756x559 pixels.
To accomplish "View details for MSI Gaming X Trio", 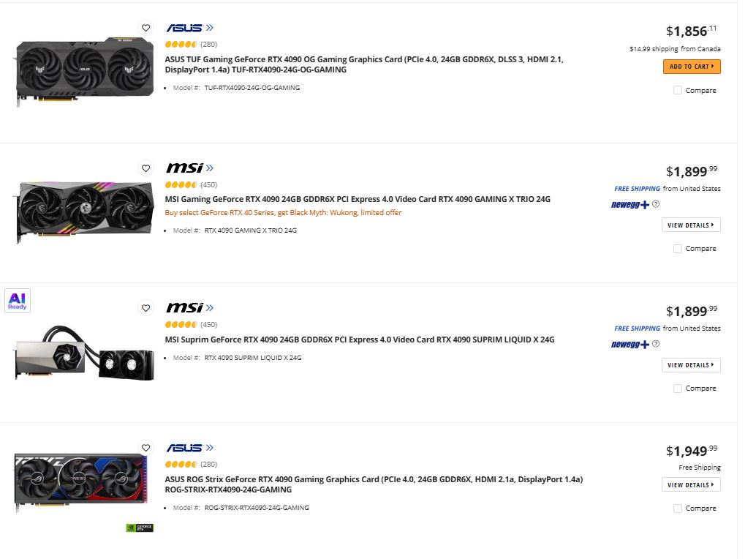I will (x=691, y=225).
